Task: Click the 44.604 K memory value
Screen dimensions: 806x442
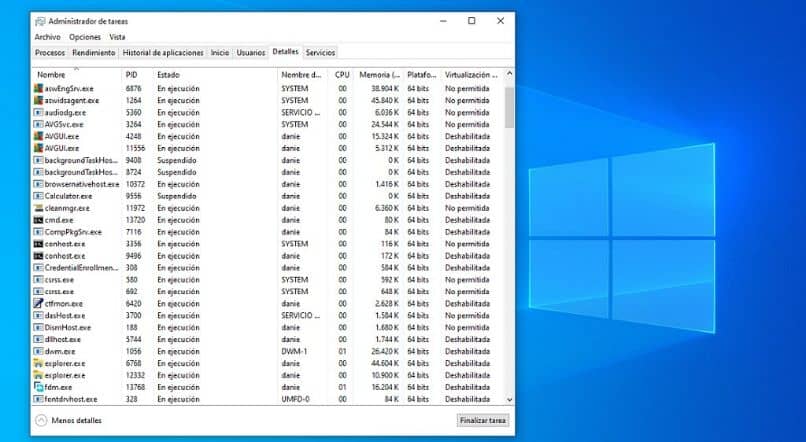Action: click(x=385, y=363)
